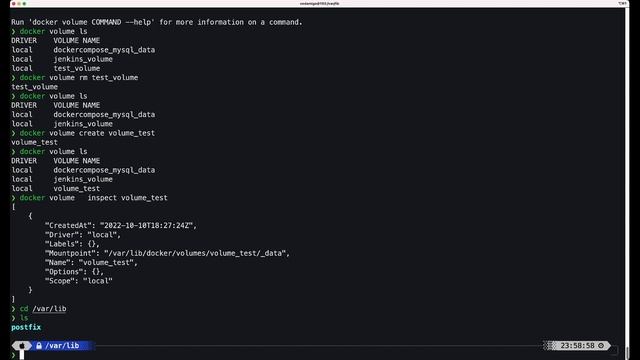This screenshot has width=640, height=360.
Task: Click the vertical scrollbar on the right
Action: pyautogui.click(x=627, y=184)
